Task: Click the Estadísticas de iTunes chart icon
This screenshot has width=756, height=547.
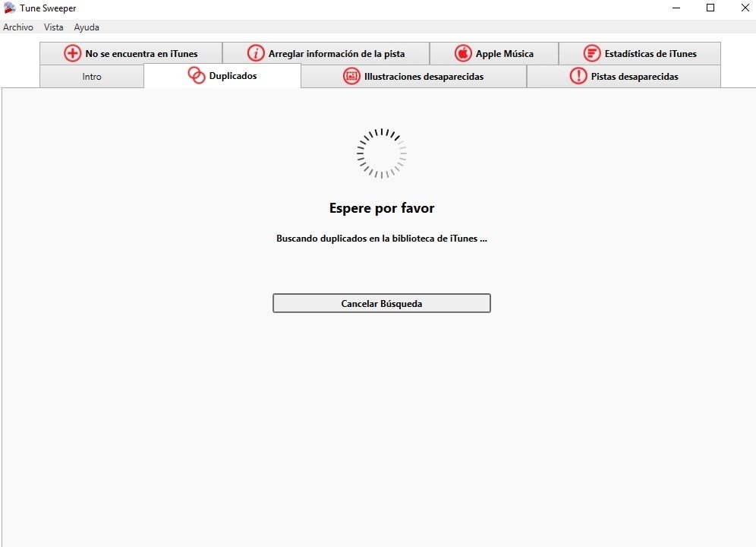Action: tap(591, 53)
